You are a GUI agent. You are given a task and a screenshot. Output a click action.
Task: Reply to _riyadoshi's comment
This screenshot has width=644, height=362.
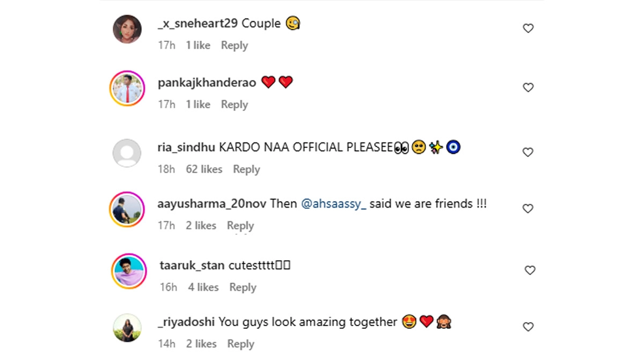tap(240, 344)
